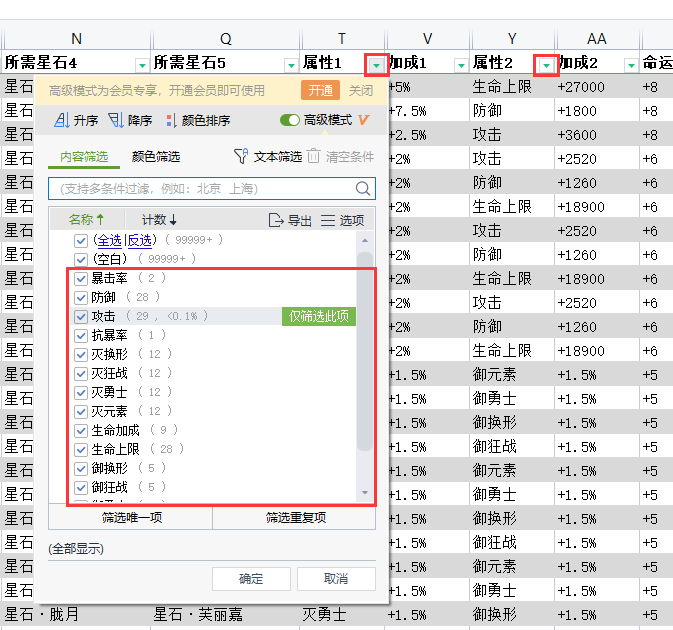The height and width of the screenshot is (630, 673).
Task: Uncheck the 暴击率 checkbox
Action: coord(81,279)
